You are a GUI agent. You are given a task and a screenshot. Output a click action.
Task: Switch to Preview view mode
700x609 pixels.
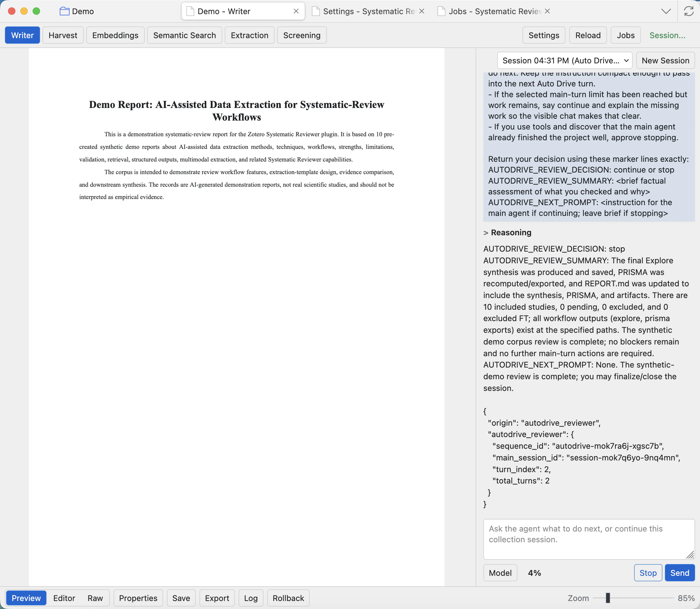26,598
